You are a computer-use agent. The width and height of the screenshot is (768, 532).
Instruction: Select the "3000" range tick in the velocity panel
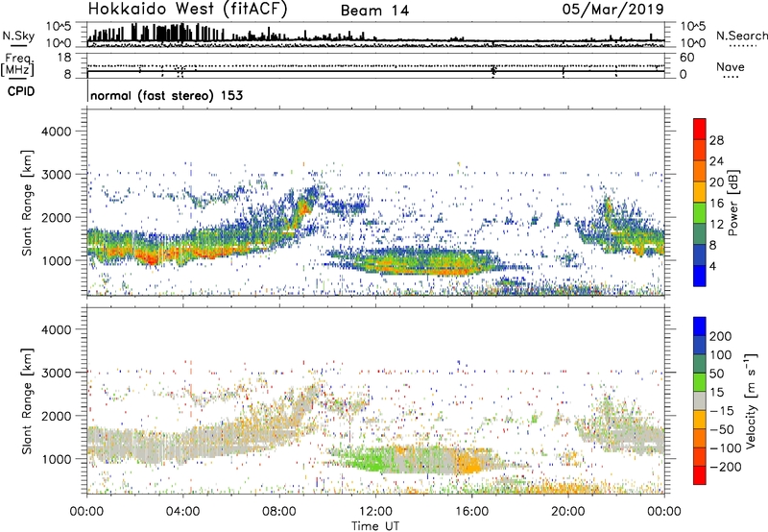(57, 373)
